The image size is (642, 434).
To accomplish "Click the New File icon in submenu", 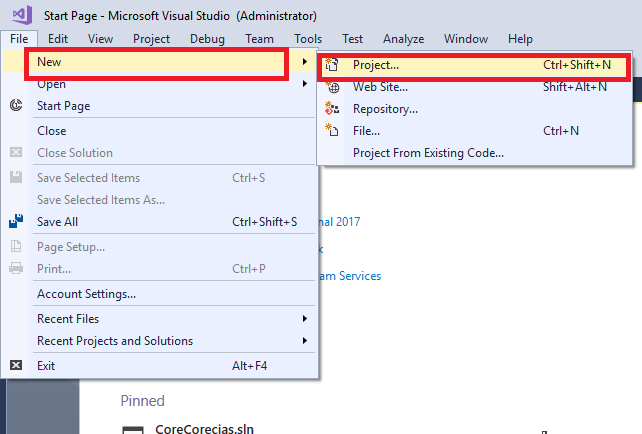I will click(x=334, y=131).
